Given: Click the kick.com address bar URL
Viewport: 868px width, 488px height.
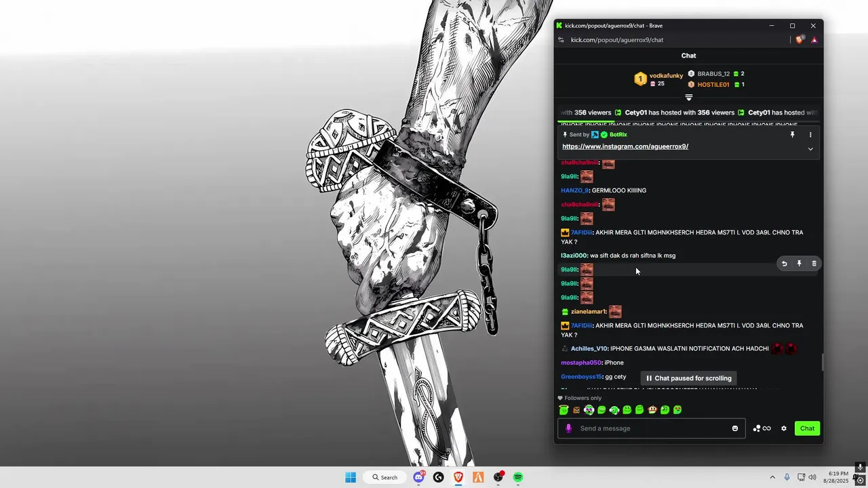Looking at the screenshot, I should click(617, 40).
